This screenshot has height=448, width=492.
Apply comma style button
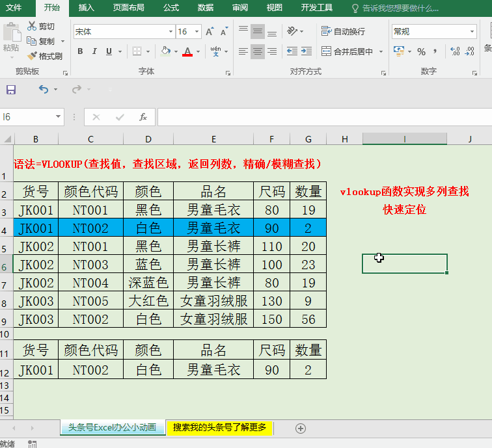point(435,51)
